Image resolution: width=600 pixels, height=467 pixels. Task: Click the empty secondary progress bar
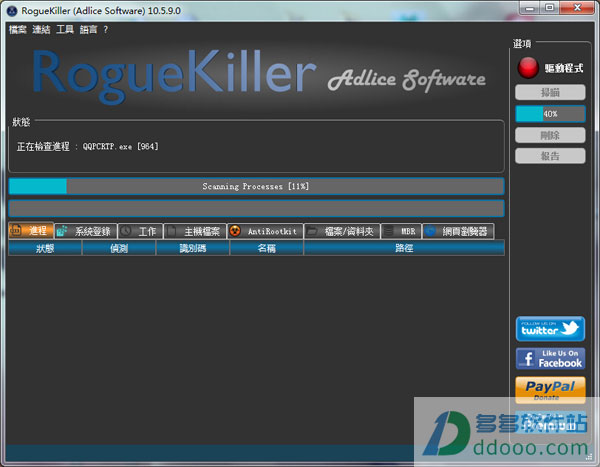(256, 209)
